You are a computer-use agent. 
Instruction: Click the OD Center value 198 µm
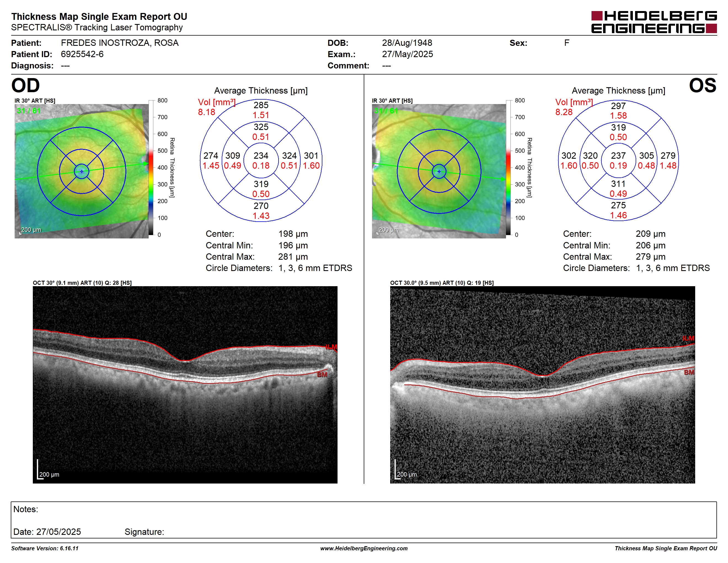click(x=293, y=234)
